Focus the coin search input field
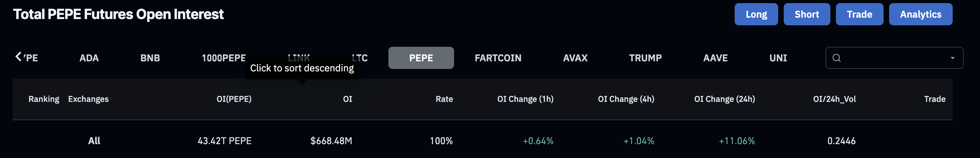Viewport: 980px width, 158px height. click(894, 58)
